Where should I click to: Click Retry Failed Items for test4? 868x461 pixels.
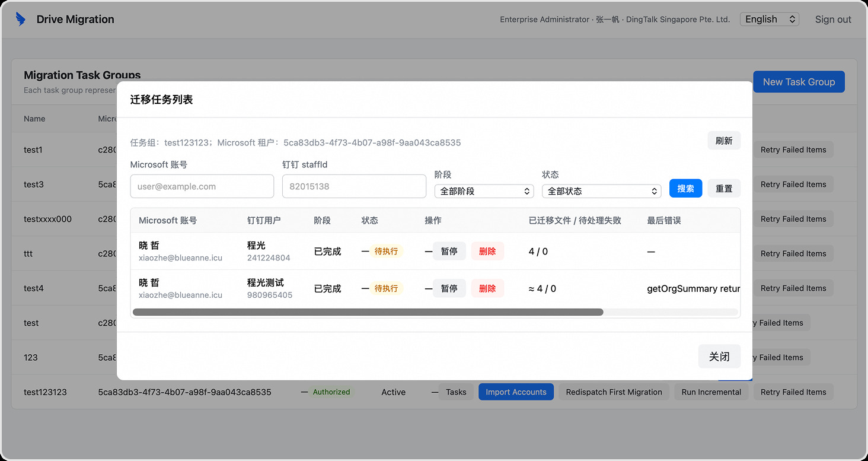[793, 288]
